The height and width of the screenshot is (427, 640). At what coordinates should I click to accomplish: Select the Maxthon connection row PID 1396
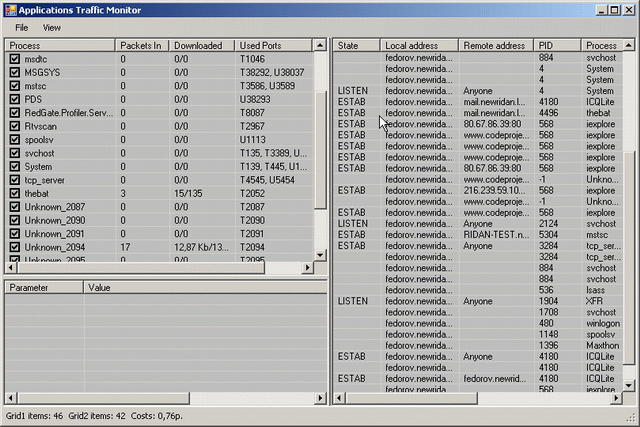click(x=478, y=345)
